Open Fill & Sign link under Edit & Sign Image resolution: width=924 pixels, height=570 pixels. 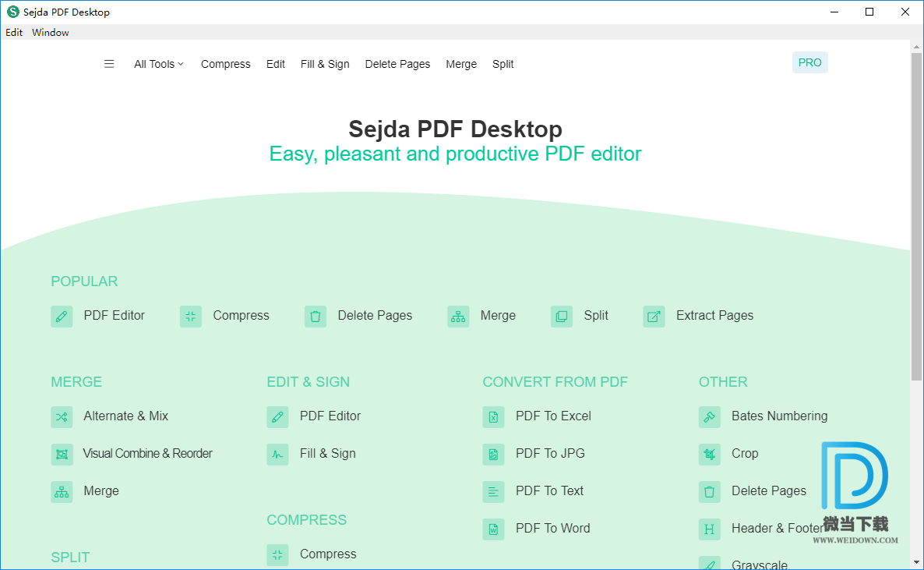[x=328, y=453]
